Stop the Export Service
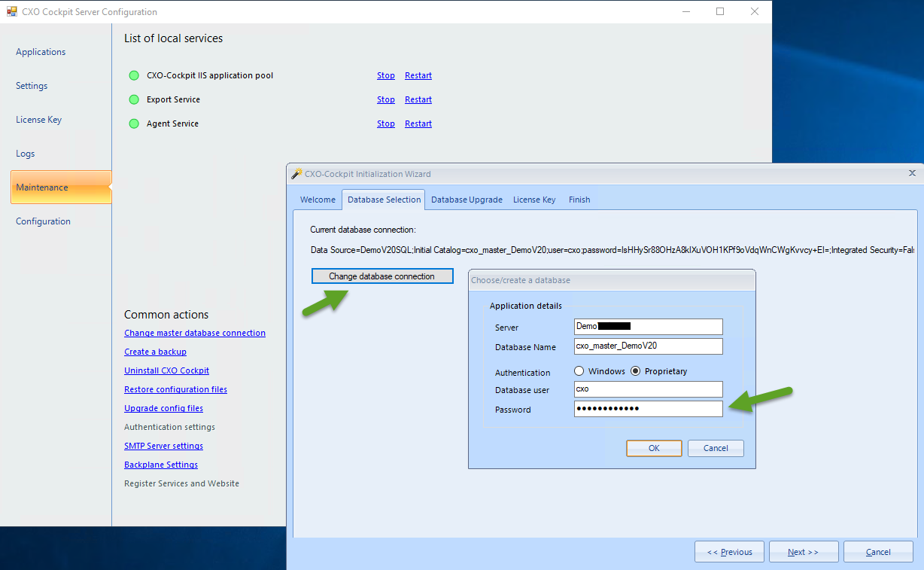Screen dimensions: 924x570 pyautogui.click(x=386, y=99)
